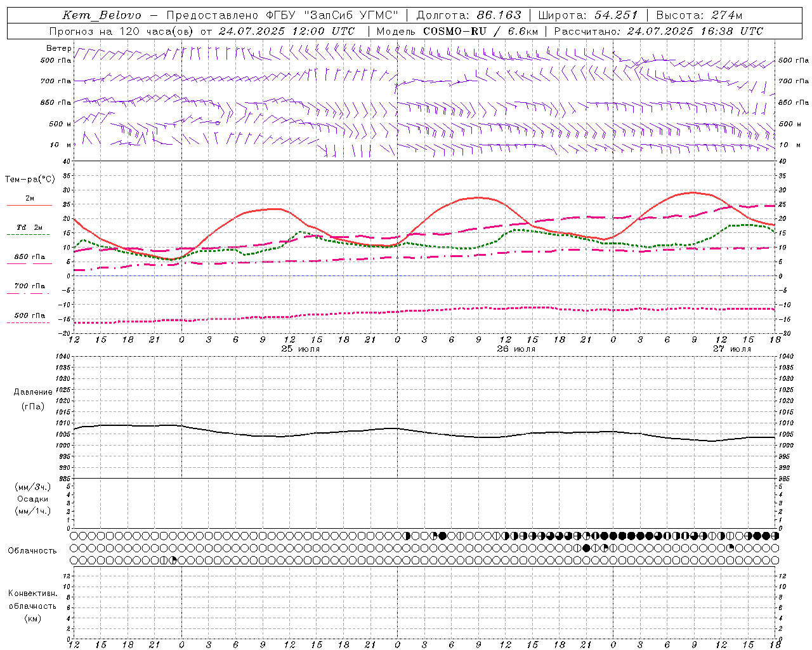Image resolution: width=812 pixels, height=650 pixels.
Task: Click the station name Kem_Belovo
Action: click(x=102, y=15)
